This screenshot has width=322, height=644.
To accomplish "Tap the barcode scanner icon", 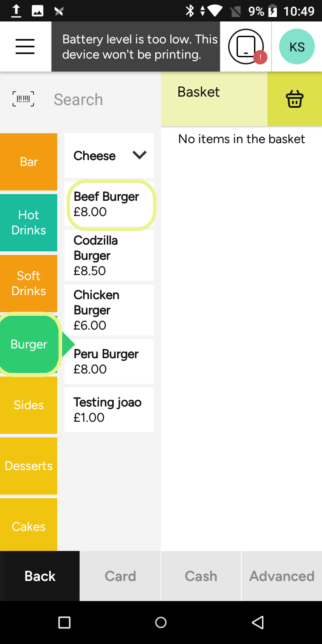I will pos(23,99).
